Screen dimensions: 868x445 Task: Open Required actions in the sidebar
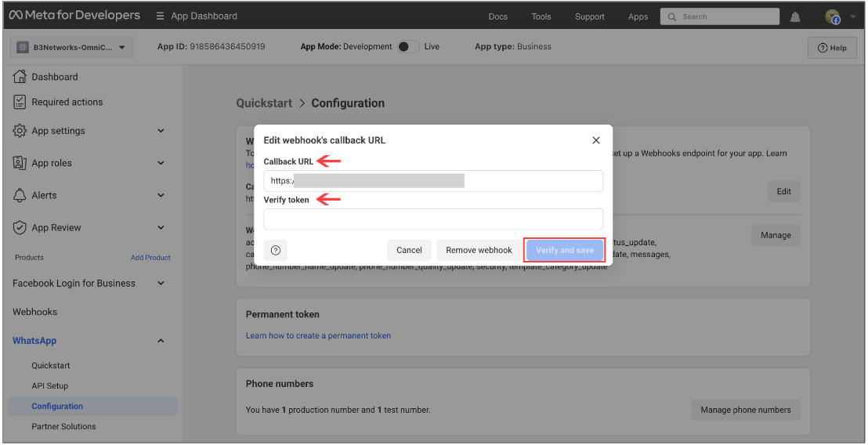click(67, 102)
